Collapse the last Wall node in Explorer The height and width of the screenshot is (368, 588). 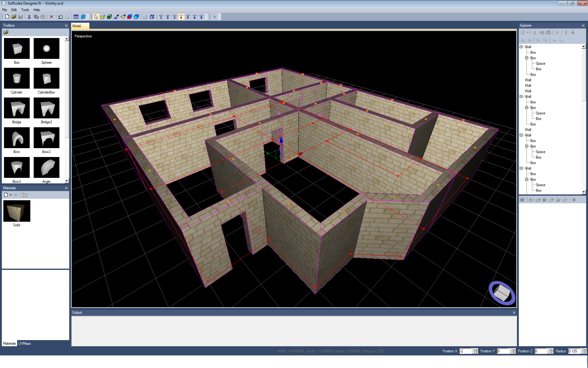coord(521,168)
